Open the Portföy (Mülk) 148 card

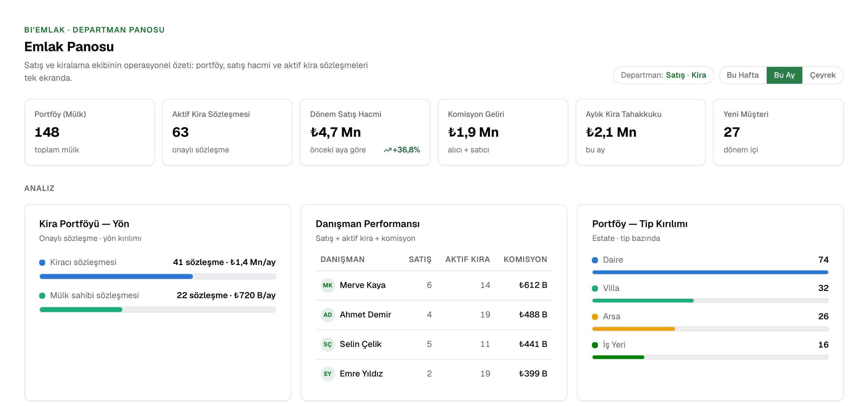(x=89, y=132)
